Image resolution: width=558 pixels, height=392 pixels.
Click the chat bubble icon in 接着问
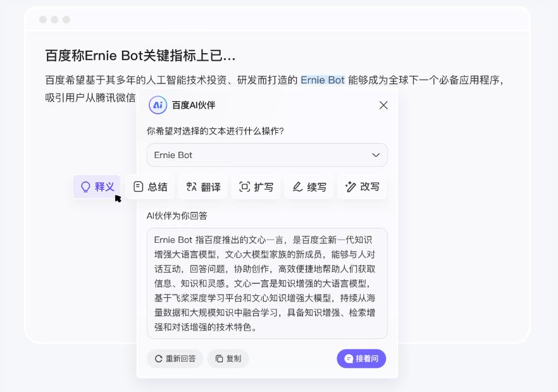(349, 358)
